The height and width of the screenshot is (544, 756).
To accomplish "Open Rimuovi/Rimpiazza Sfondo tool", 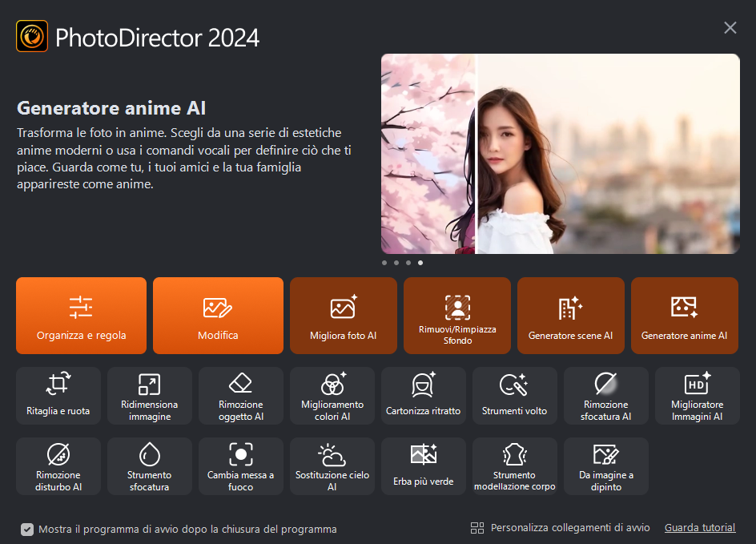I will tap(457, 316).
